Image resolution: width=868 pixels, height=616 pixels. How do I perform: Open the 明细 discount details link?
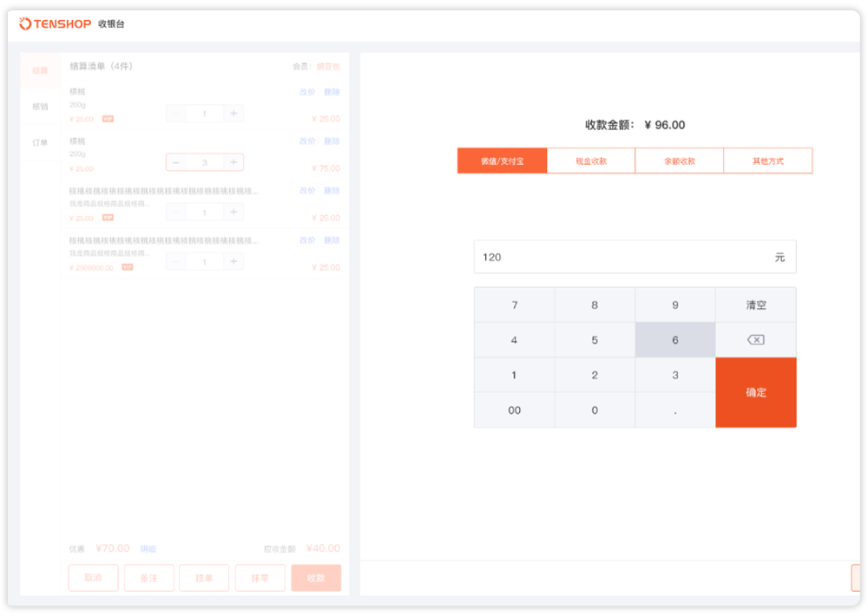[x=148, y=549]
